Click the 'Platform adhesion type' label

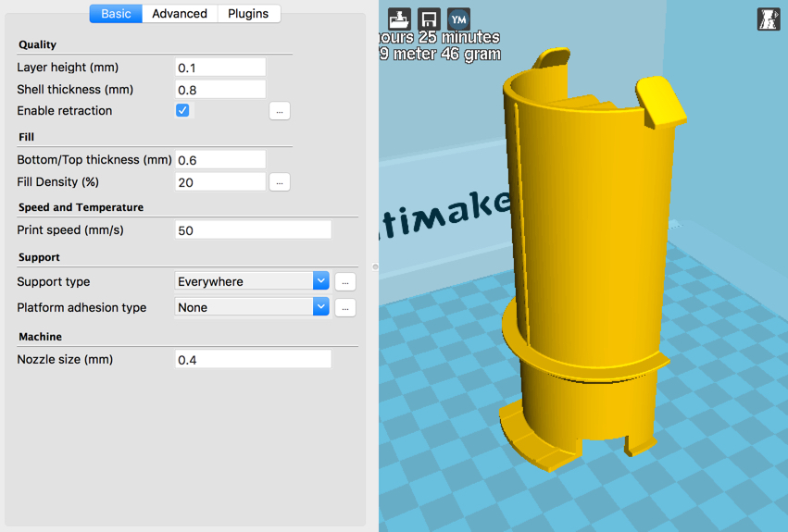81,307
